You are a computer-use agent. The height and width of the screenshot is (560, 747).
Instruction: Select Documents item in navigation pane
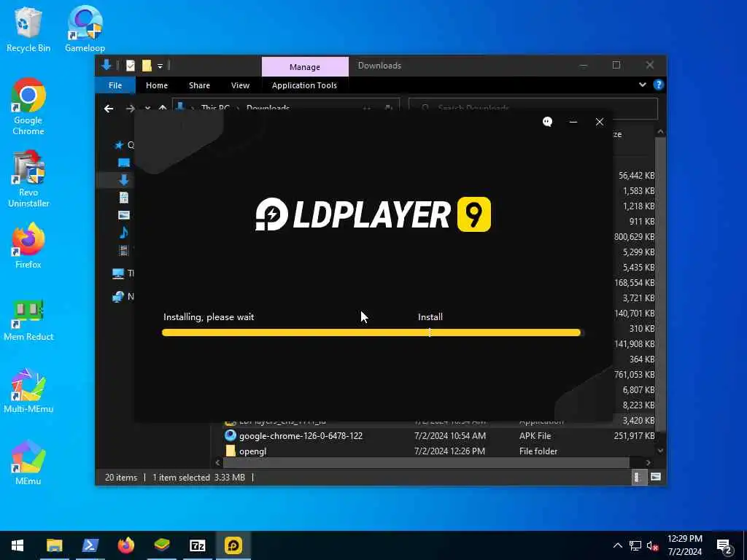pos(123,197)
